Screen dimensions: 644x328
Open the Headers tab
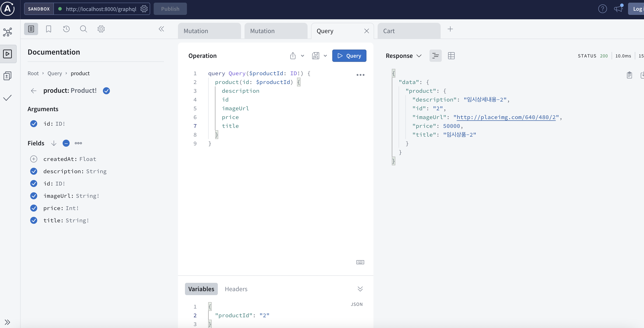coord(236,289)
